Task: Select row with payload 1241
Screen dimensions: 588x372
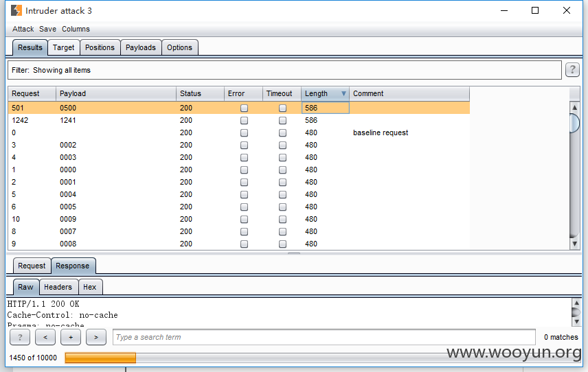Action: tap(239, 120)
